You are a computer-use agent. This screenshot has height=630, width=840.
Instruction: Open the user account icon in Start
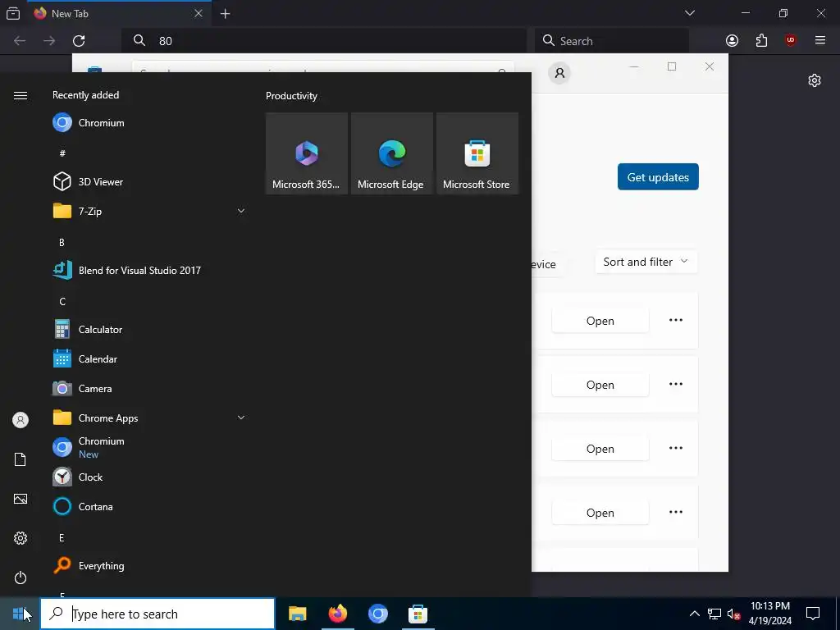pyautogui.click(x=21, y=420)
